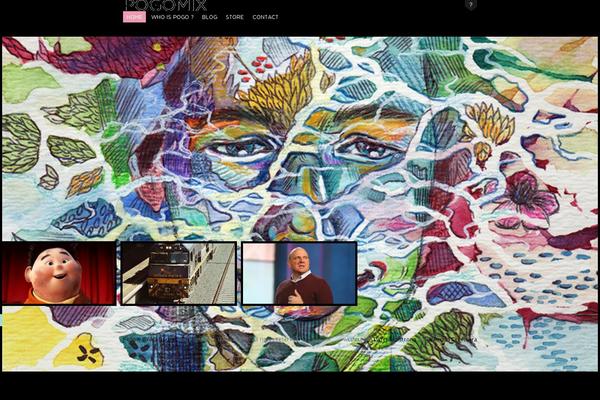Open the HOME navigation tab
This screenshot has width=600, height=400.
(x=134, y=17)
